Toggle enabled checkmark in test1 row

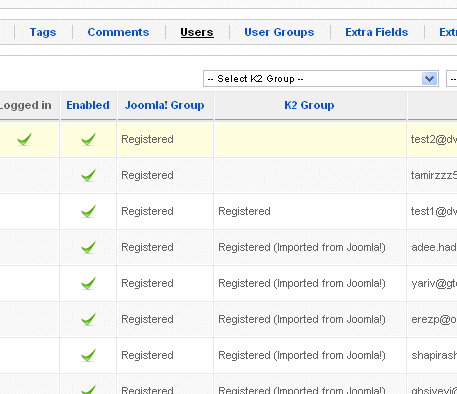[x=88, y=211]
